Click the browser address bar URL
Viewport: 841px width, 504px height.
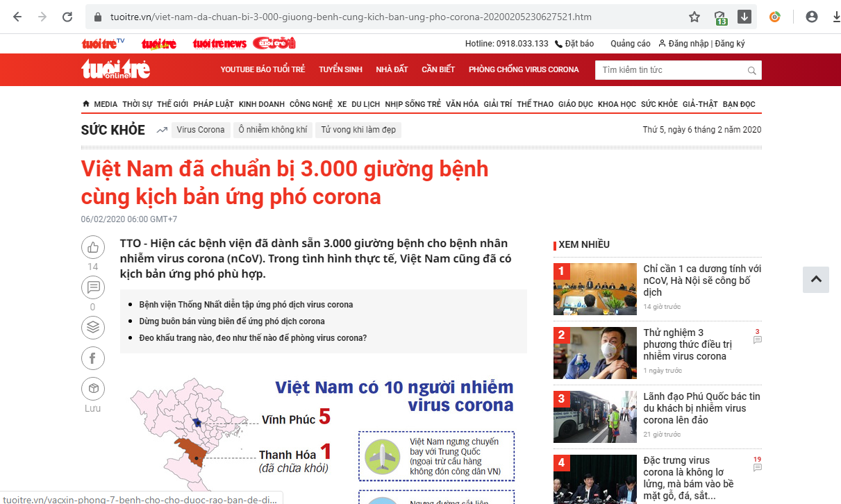[x=351, y=17]
